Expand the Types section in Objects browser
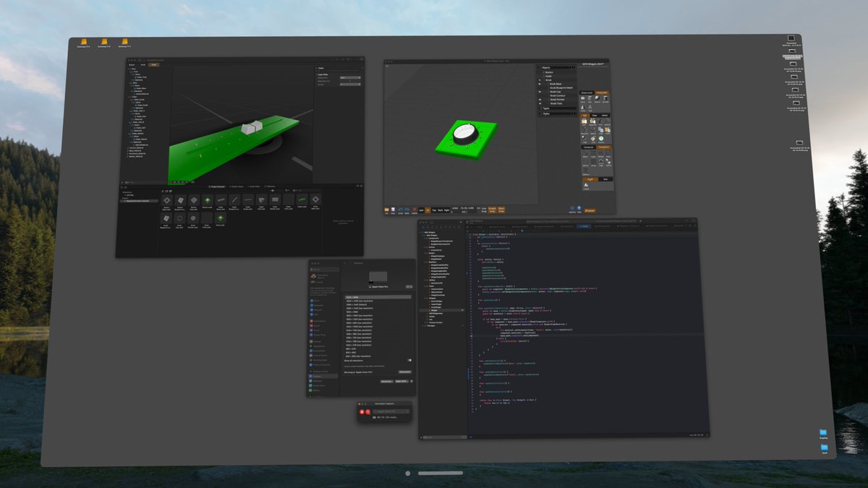Screen dimensions: 868x488 point(541,108)
